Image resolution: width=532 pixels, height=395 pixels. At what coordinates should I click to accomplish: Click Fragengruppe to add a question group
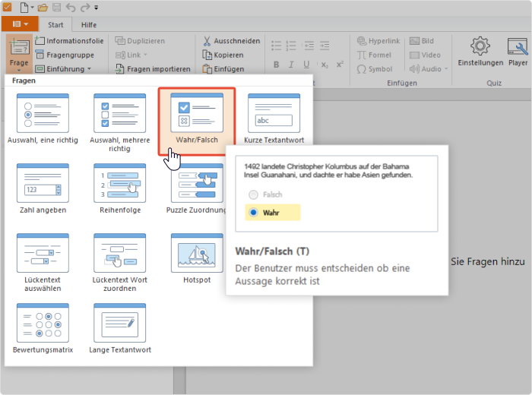[x=65, y=55]
